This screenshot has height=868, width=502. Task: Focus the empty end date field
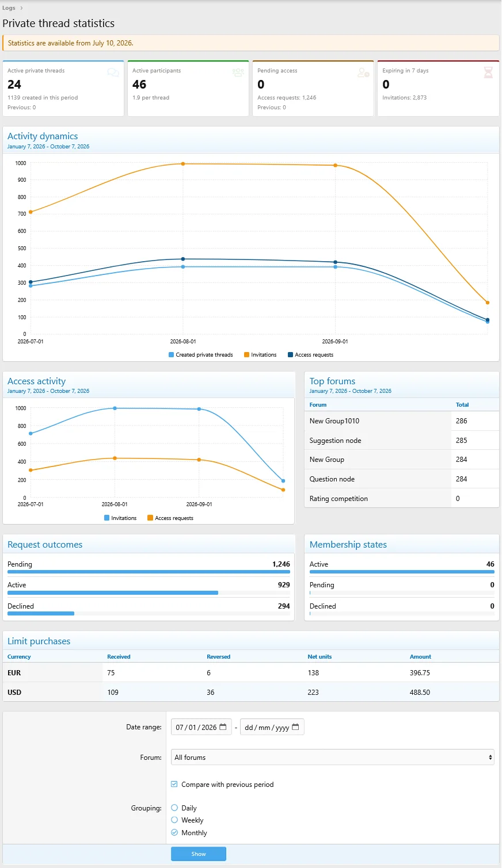point(272,727)
